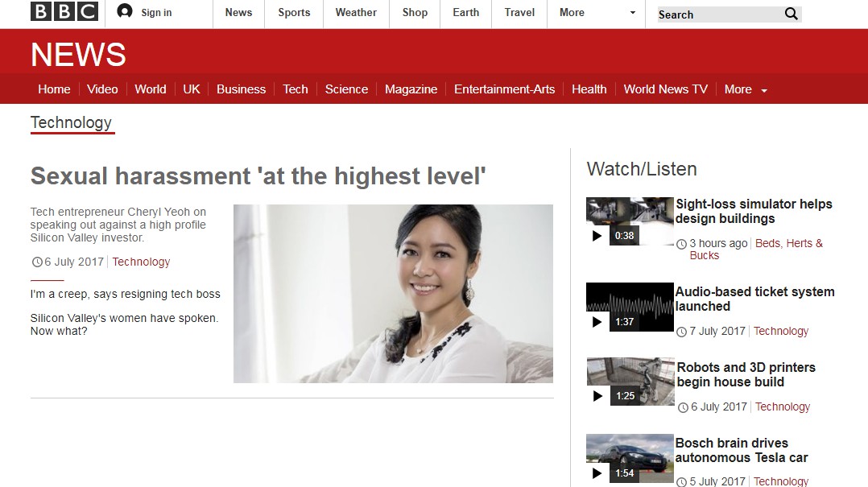Click the Beds, Herts & Bucks tag
The height and width of the screenshot is (487, 868).
click(756, 249)
